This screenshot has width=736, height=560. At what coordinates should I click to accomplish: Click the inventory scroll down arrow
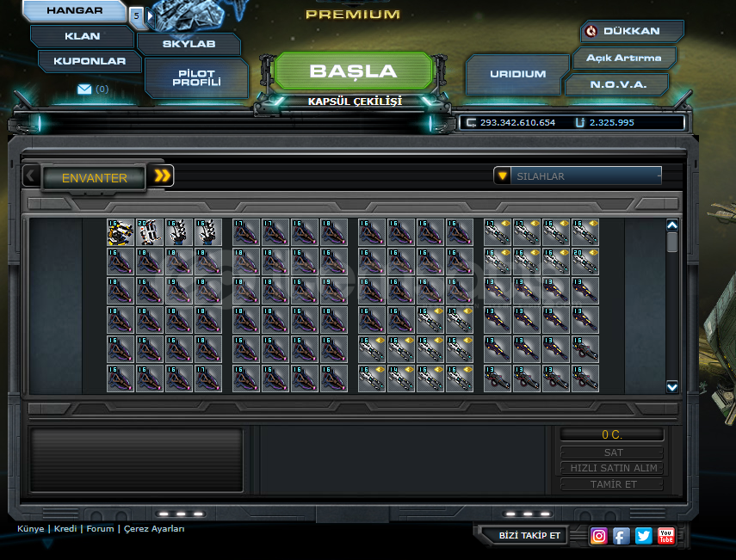[672, 387]
